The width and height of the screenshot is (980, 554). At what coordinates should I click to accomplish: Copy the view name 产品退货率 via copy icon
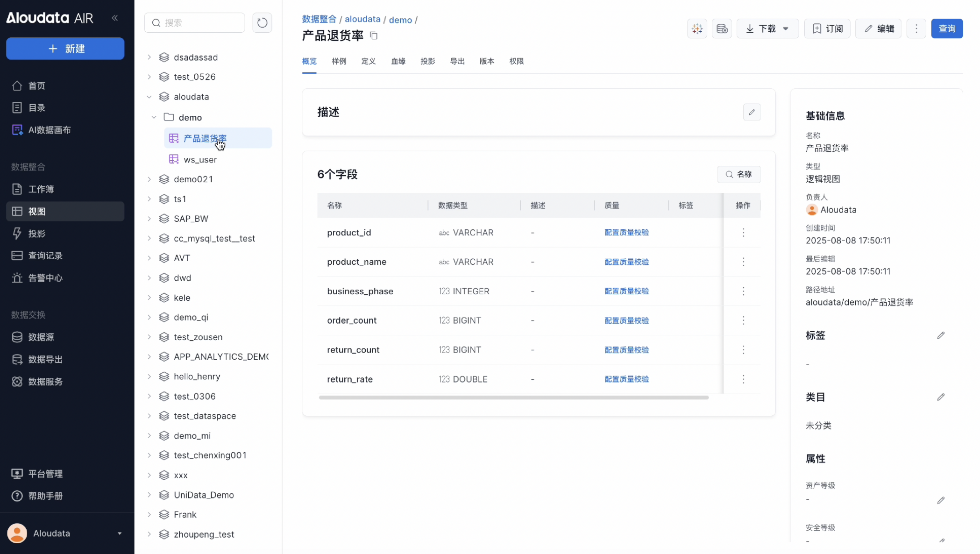374,36
